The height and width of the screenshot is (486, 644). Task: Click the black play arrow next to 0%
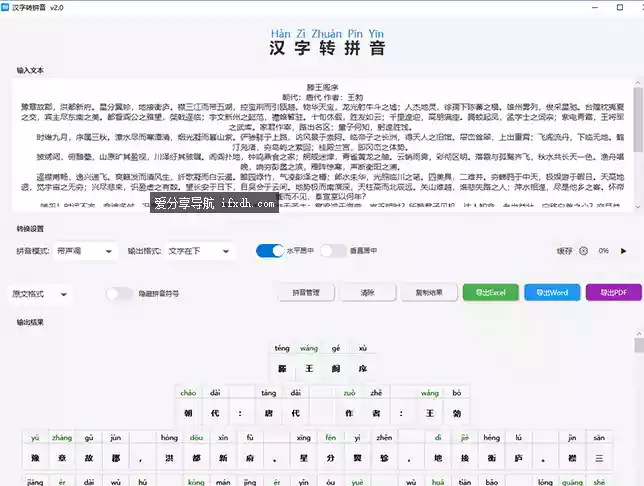623,251
